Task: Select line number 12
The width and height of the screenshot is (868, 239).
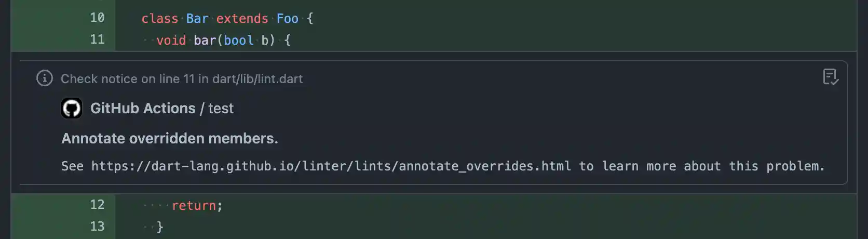Action: [97, 205]
